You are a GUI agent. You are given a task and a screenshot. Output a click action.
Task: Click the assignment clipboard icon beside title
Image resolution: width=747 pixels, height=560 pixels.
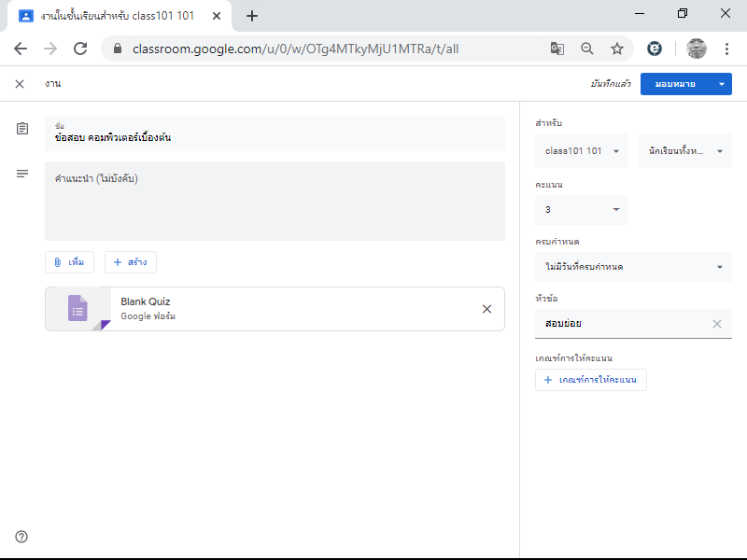point(22,129)
